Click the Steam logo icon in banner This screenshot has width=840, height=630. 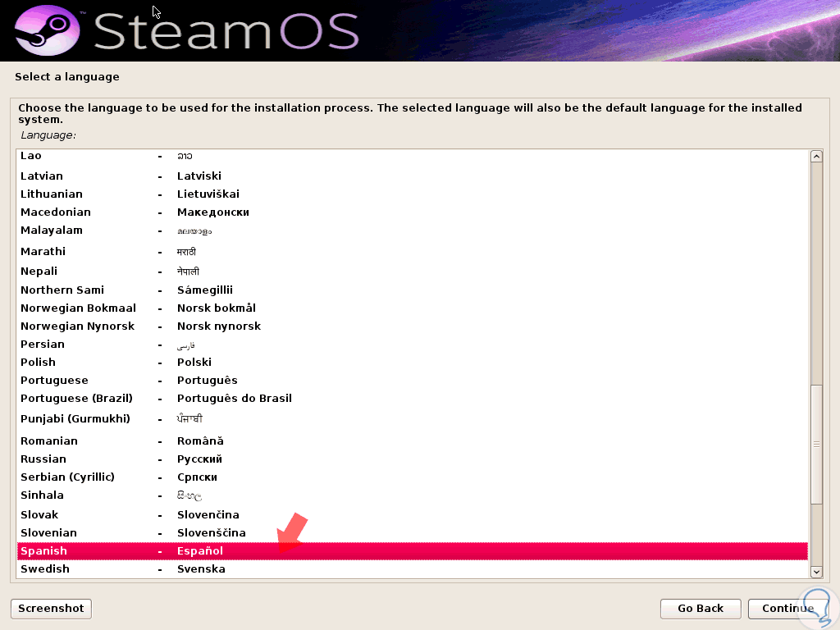pos(47,30)
